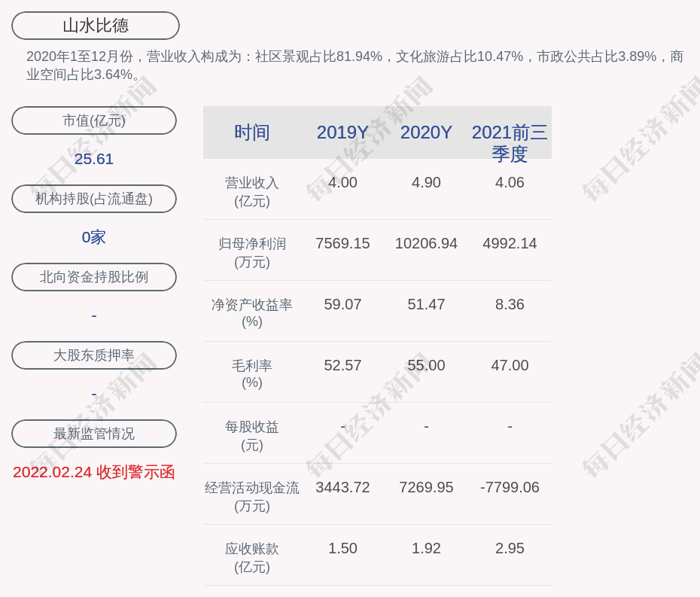The image size is (700, 597).
Task: Select the 归母净利润(万元) row label
Action: coord(252,253)
